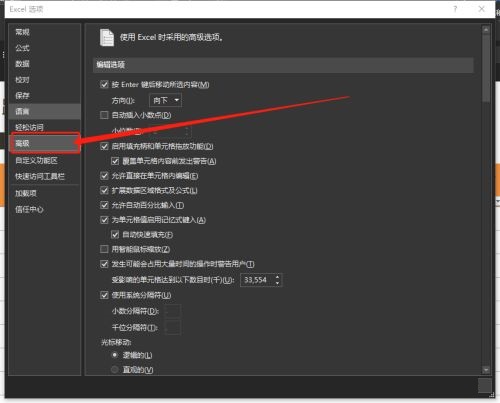
Task: Toggle 为单元格值启用记忆式键入 checkbox
Action: coord(104,220)
